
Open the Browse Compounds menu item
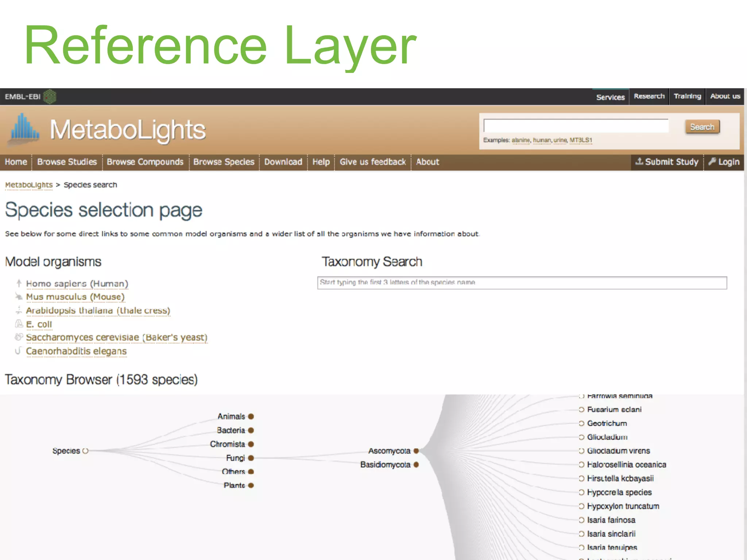pos(145,162)
